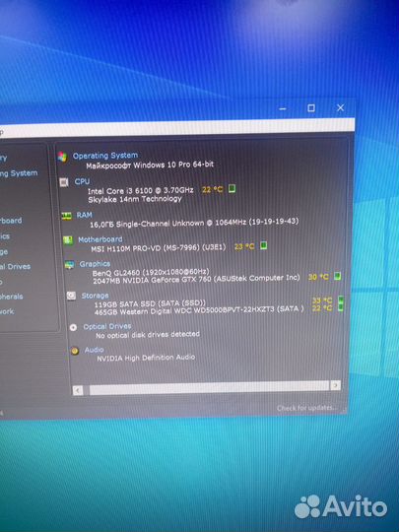Click the Operating System Windows logo icon

(x=62, y=157)
